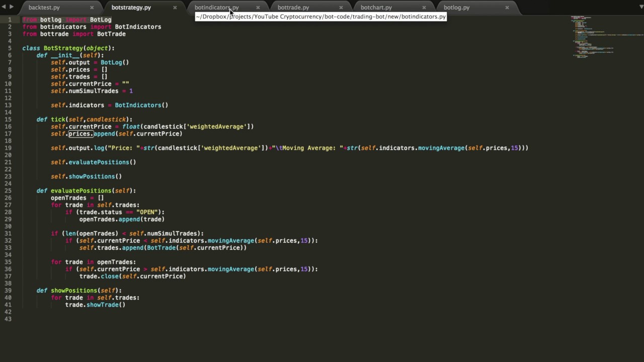Close the backtest.py tab
Image resolution: width=644 pixels, height=362 pixels.
point(92,8)
